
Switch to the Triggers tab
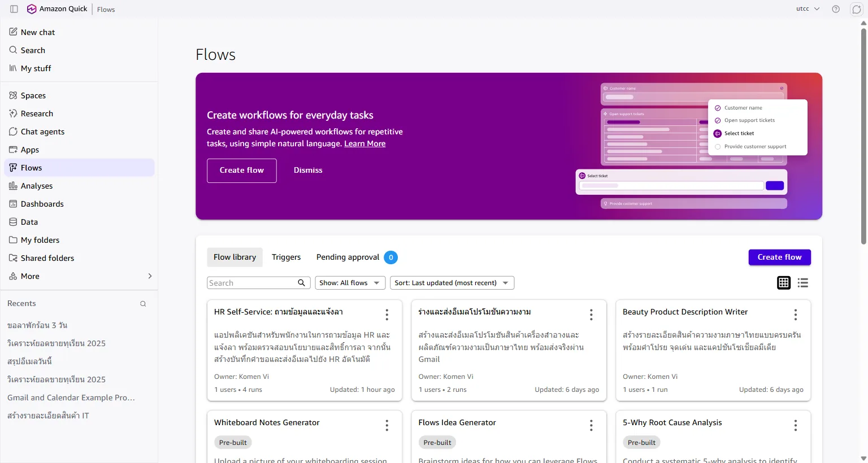click(286, 257)
